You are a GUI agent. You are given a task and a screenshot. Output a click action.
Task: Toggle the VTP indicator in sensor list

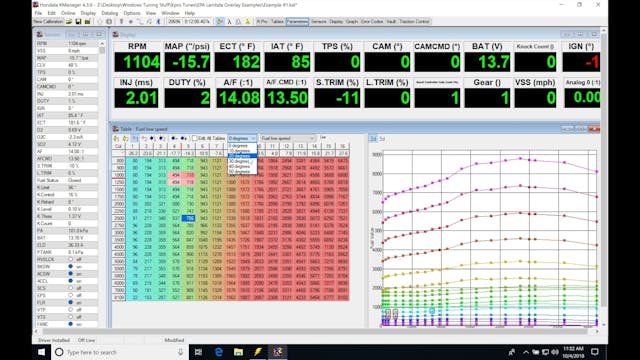71,310
